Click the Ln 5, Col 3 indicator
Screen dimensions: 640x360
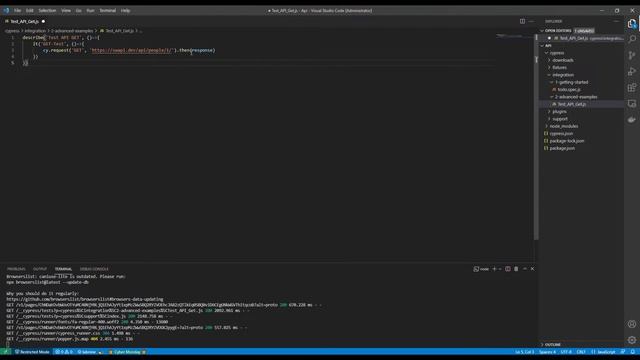[x=524, y=352]
